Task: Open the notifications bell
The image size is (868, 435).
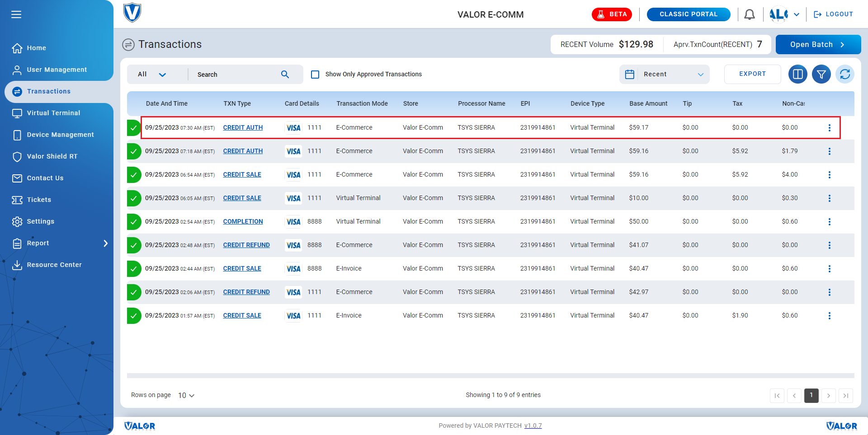Action: point(749,14)
